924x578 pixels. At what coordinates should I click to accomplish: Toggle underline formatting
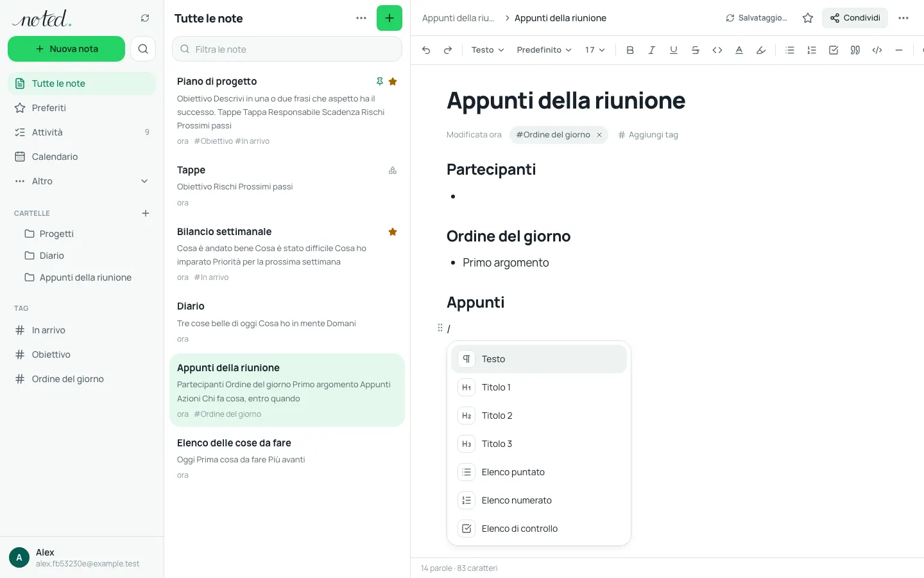(x=674, y=50)
